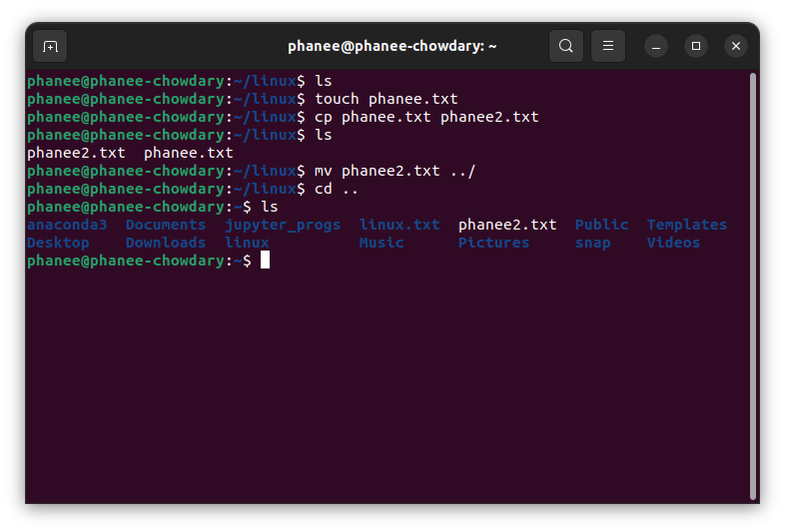Screen dimensions: 785x532
Task: Click the 'cp phanee.txt phanee2.txt' command
Action: coord(426,117)
